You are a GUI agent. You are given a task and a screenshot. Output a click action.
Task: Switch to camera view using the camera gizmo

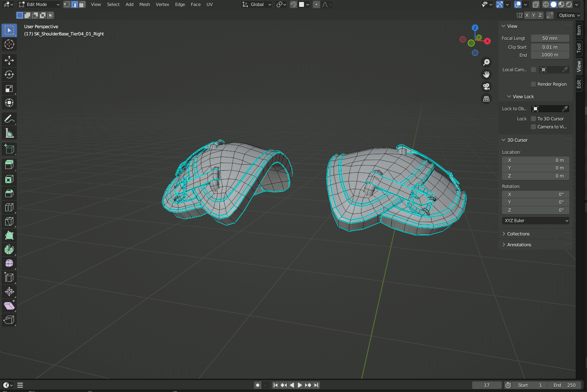(486, 87)
